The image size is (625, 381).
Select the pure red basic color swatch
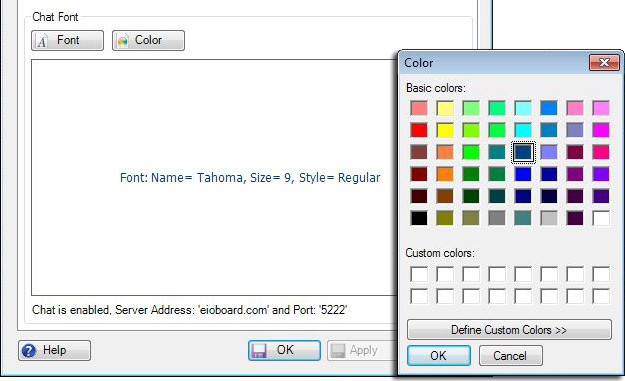419,130
